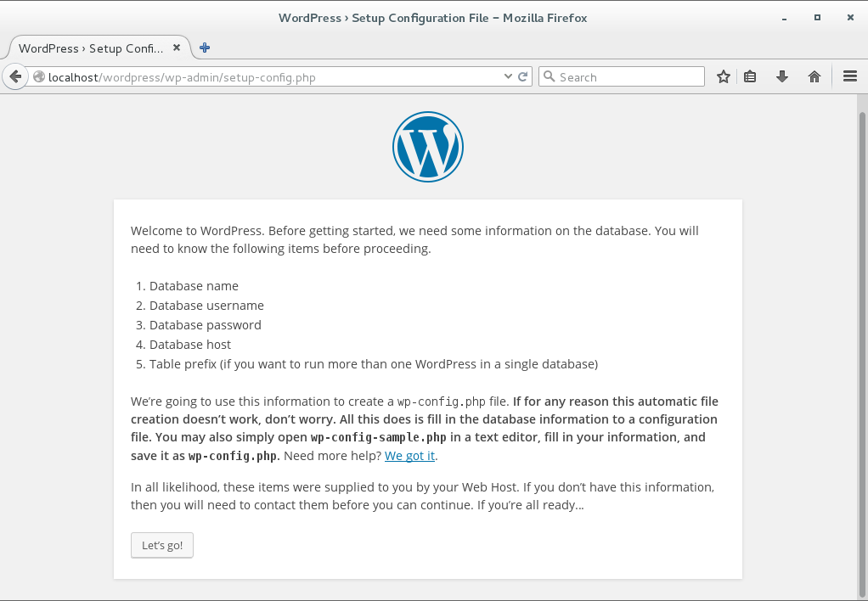868x601 pixels.
Task: Click the Firefox back navigation arrow
Action: click(x=14, y=76)
